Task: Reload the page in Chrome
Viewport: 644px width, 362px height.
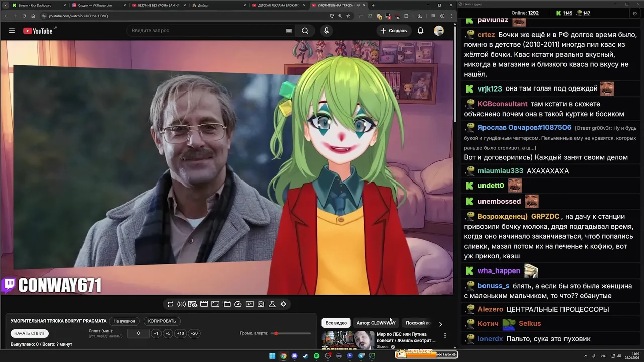Action: click(24, 16)
